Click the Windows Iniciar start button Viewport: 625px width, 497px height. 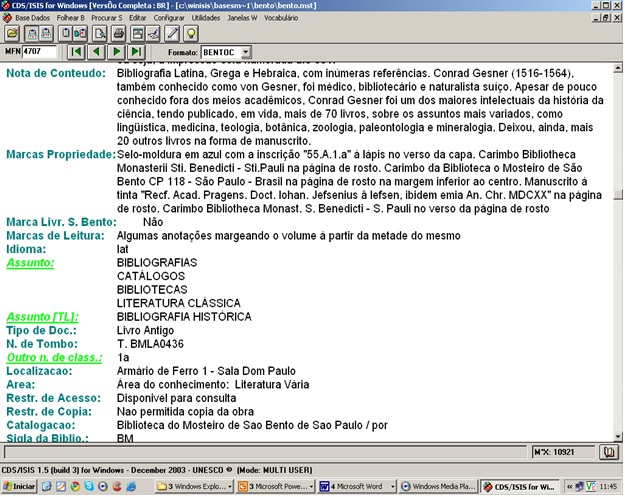point(19,487)
